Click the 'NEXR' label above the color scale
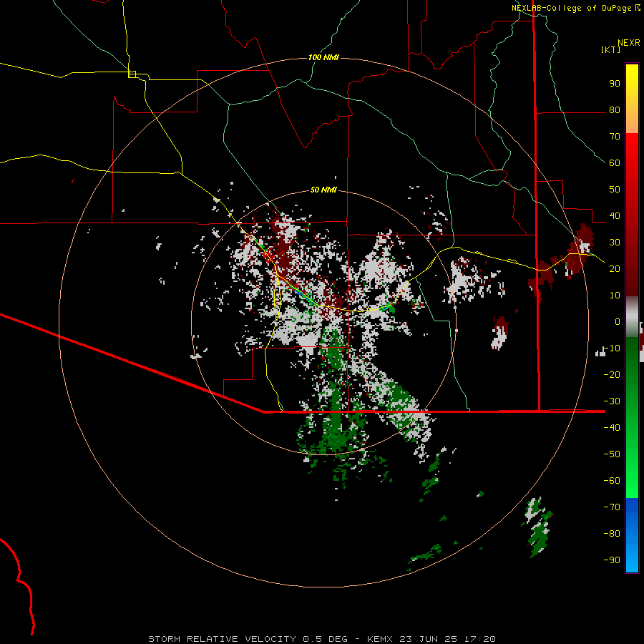The image size is (644, 644). (628, 43)
